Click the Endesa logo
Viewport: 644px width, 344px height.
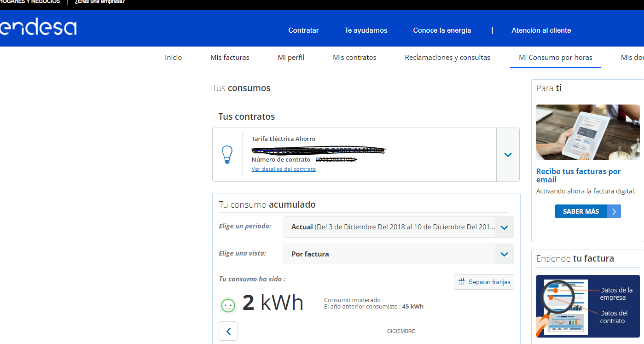click(x=38, y=28)
